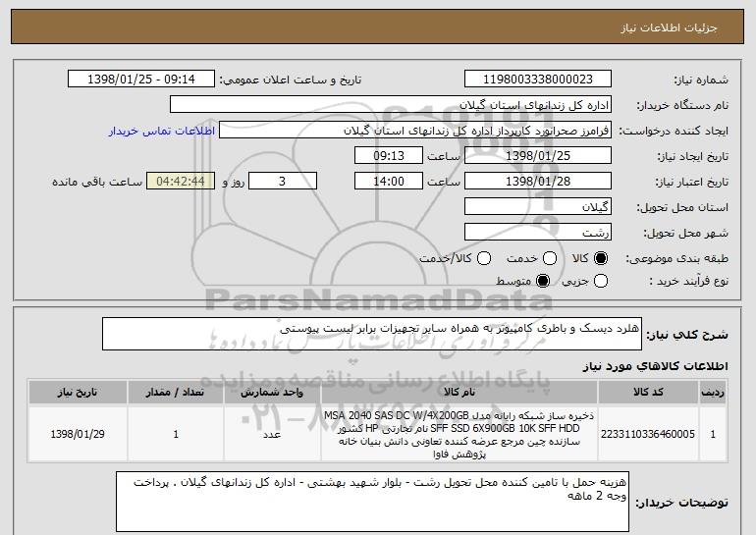Click the کد کالا column header
Image resolution: width=756 pixels, height=535 pixels.
648,393
